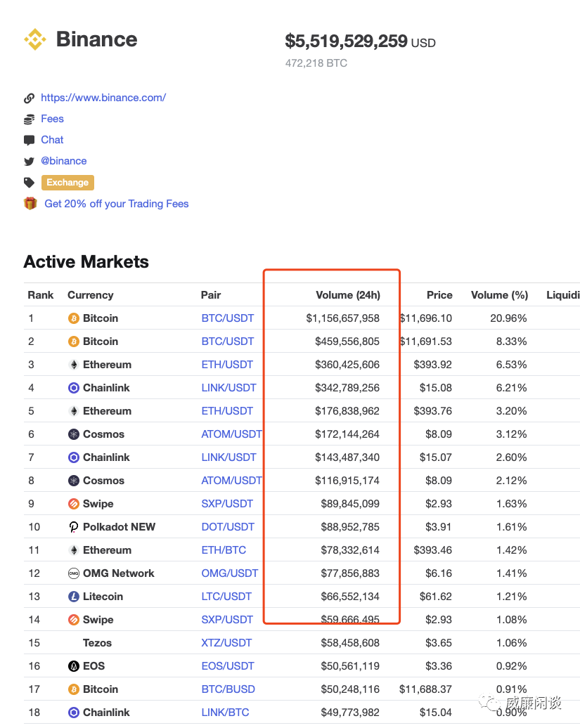The height and width of the screenshot is (728, 580).
Task: Open the https://www.binance.com/ website link
Action: [x=103, y=98]
